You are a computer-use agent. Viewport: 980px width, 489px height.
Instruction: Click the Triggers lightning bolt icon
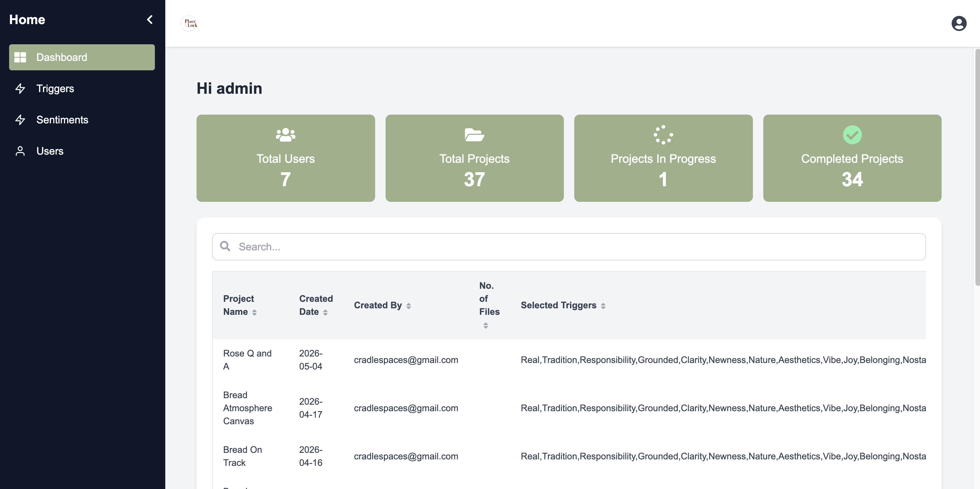tap(20, 88)
